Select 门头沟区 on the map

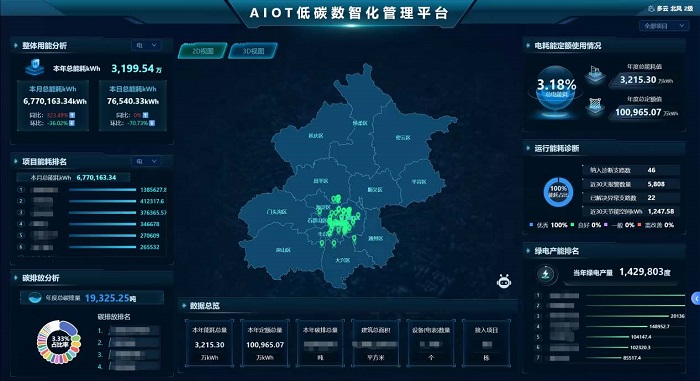(x=277, y=212)
